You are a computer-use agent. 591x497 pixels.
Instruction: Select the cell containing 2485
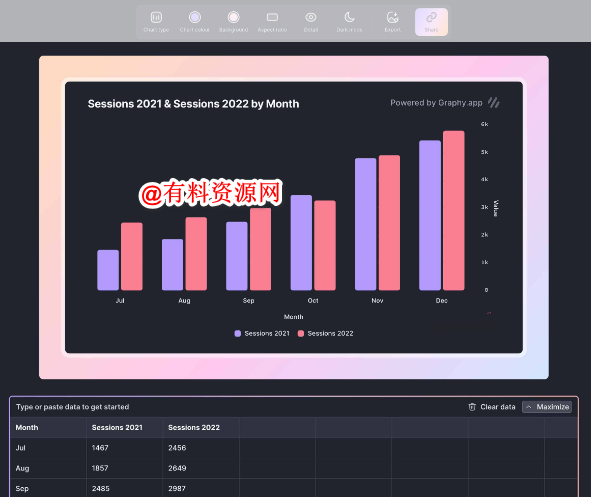point(124,488)
